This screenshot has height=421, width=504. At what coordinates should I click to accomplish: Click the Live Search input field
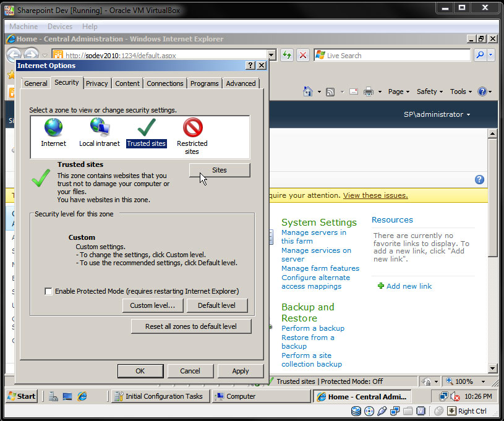click(392, 55)
